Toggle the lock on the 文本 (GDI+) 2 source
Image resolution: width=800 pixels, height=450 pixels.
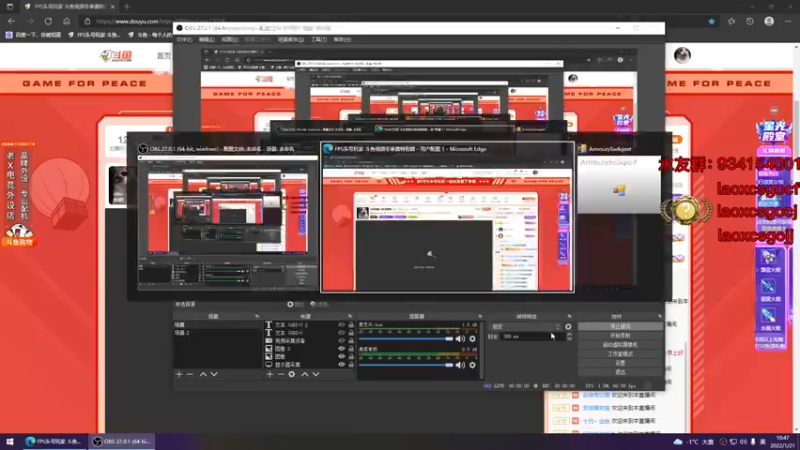[351, 325]
